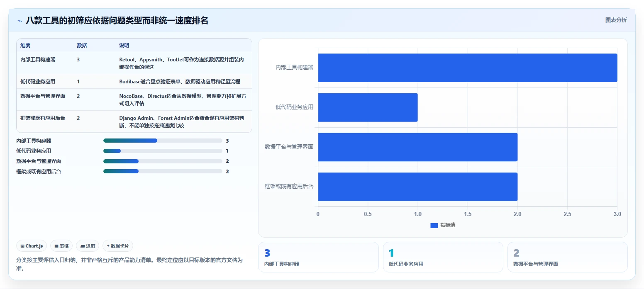Click the 内部工具构建器 y-axis label on chart

point(295,67)
